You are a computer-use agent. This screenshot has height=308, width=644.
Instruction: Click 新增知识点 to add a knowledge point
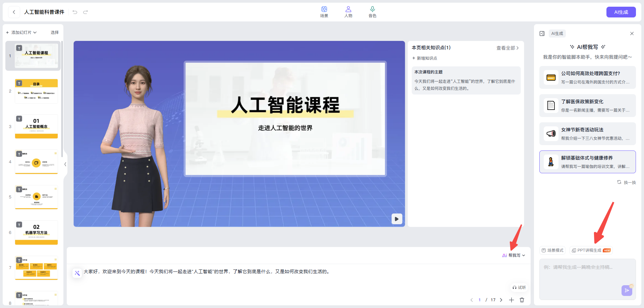(x=424, y=58)
